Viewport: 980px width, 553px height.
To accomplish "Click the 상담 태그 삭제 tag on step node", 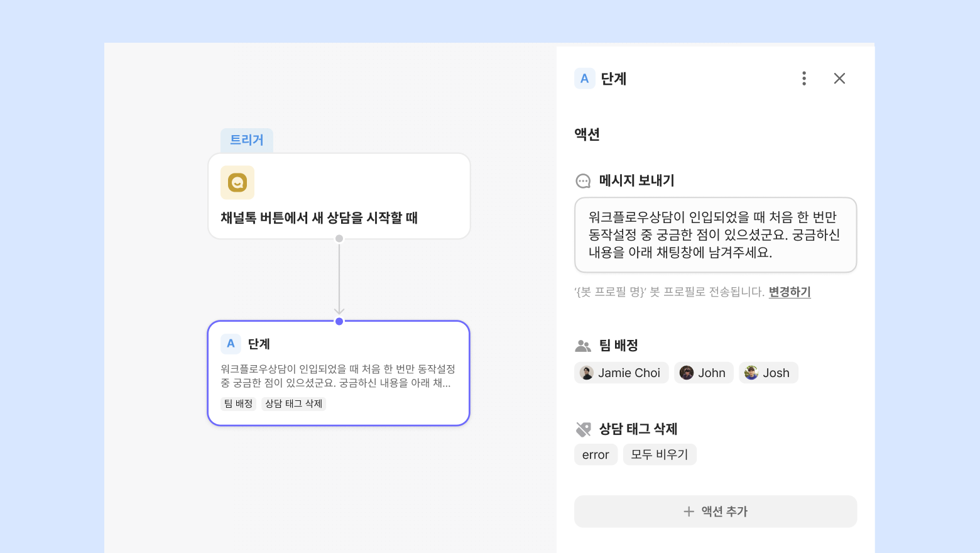I will [x=293, y=403].
